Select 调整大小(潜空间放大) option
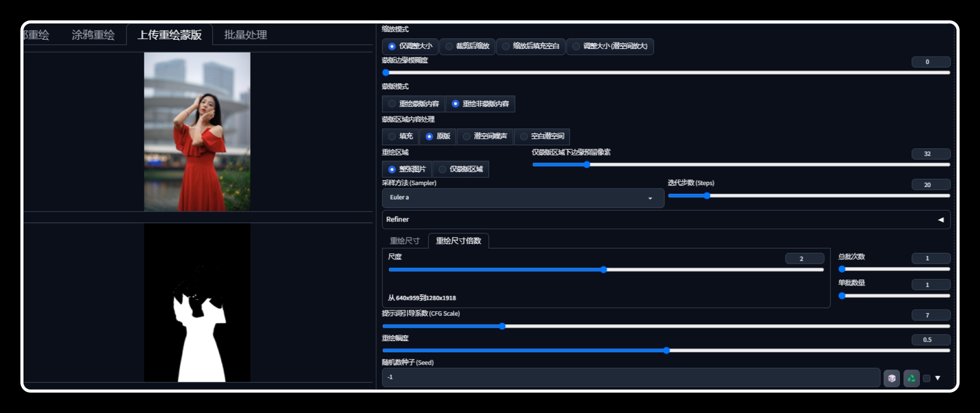980x413 pixels. coord(610,46)
